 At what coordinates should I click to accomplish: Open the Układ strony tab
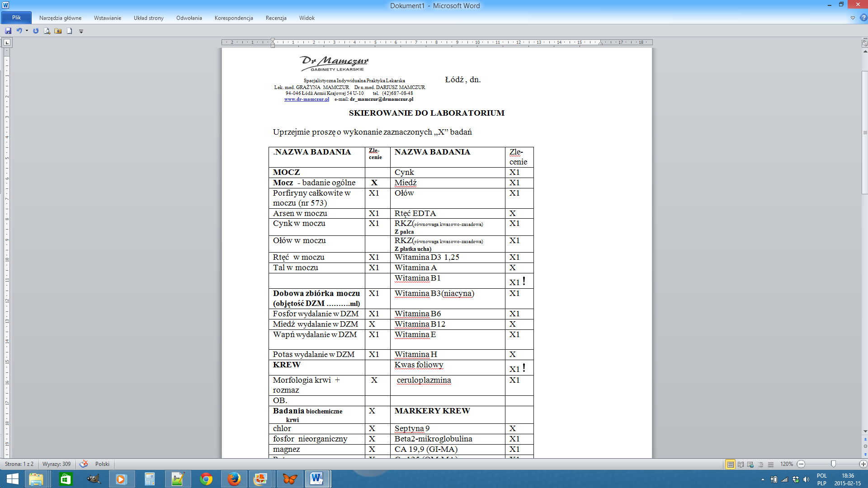click(149, 18)
